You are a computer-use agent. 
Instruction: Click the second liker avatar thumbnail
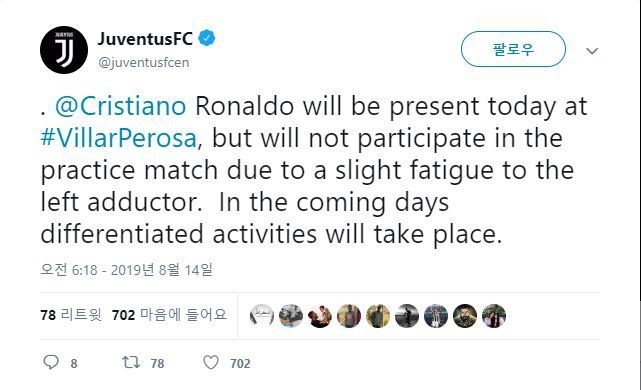pos(291,316)
